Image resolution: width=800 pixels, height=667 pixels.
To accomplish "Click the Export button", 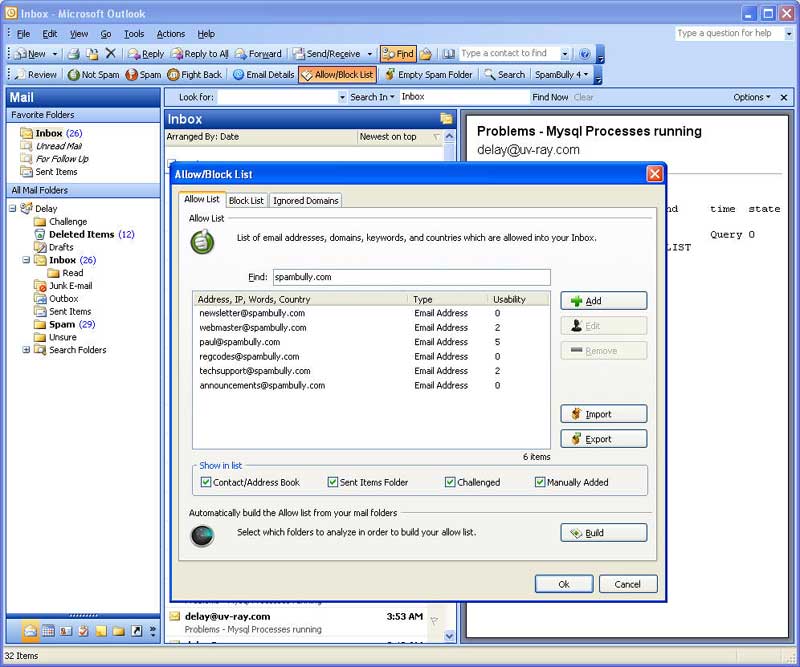I will coord(604,439).
